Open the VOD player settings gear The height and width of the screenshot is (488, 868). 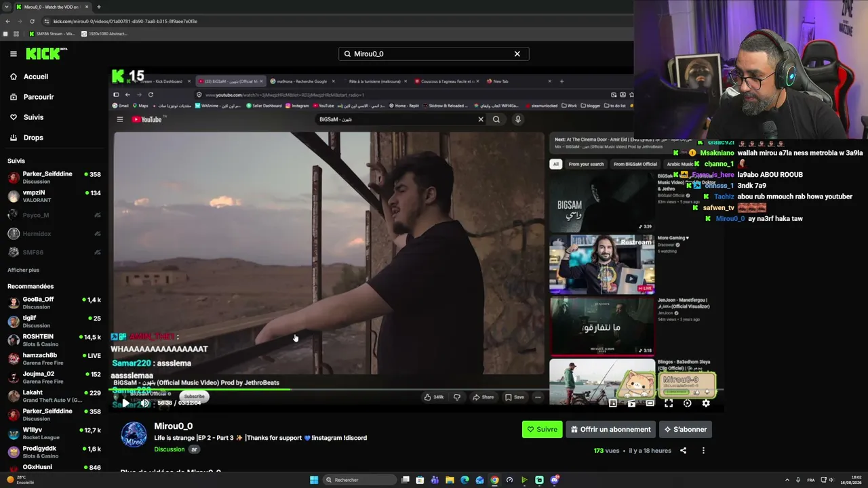706,403
